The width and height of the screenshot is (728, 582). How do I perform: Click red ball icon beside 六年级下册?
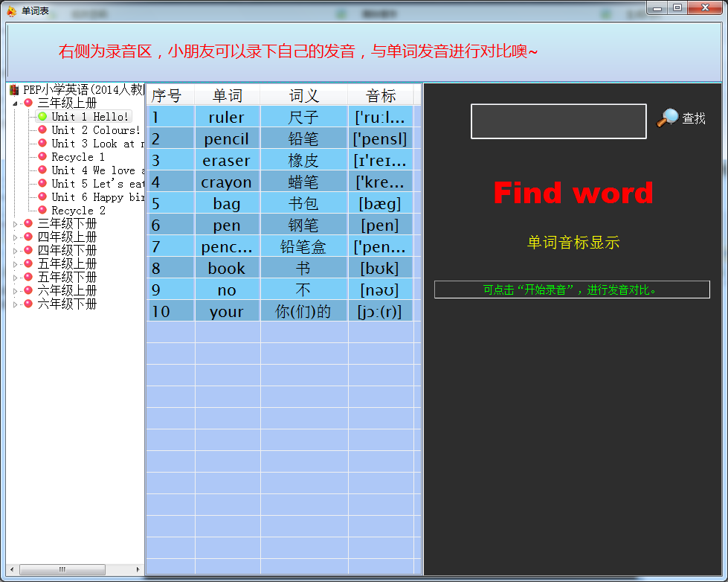28,304
